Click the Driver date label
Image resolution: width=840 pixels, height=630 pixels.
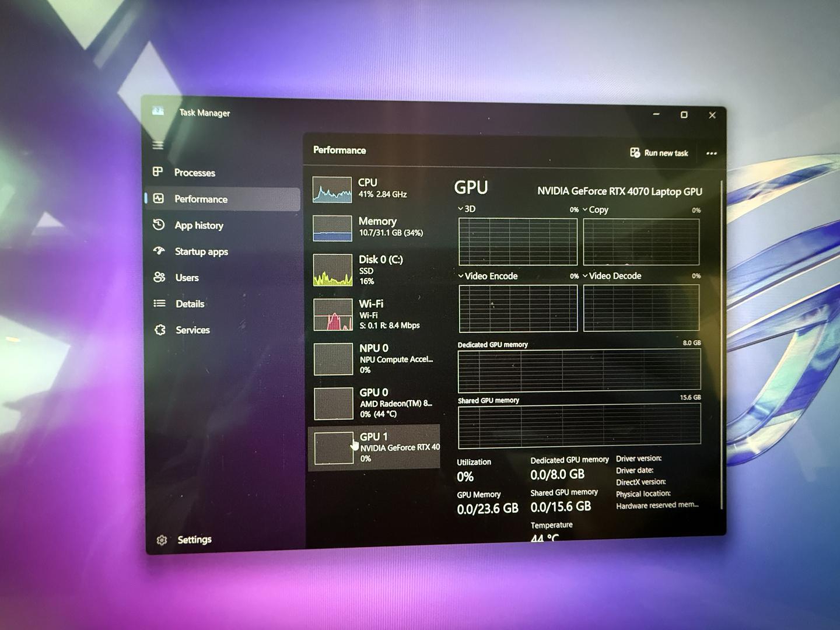coord(635,470)
